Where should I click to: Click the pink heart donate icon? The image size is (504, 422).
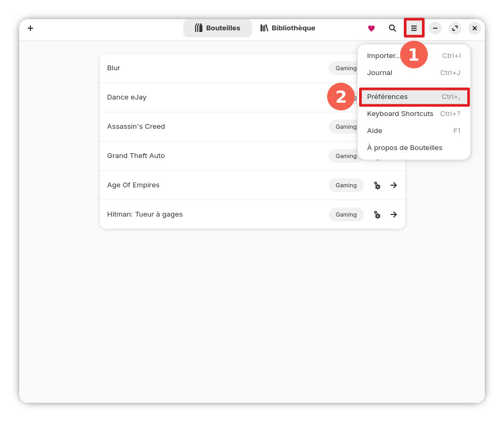click(x=371, y=28)
